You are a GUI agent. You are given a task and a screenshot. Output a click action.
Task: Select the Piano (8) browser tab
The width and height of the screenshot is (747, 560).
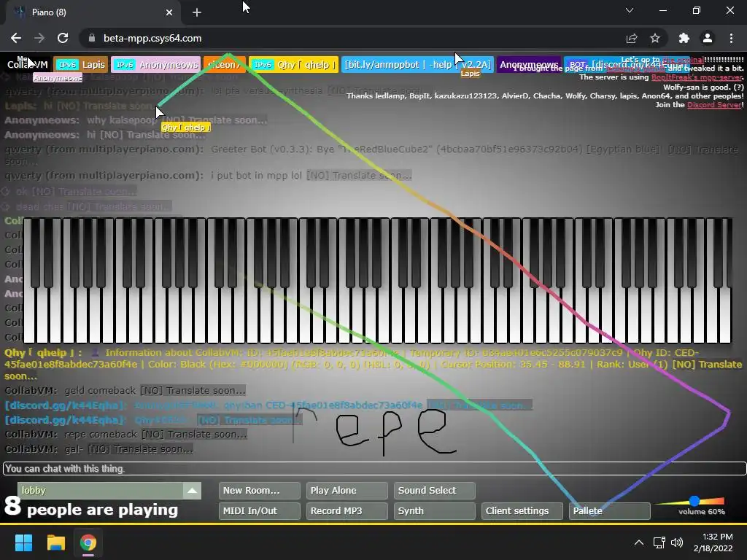[93, 12]
